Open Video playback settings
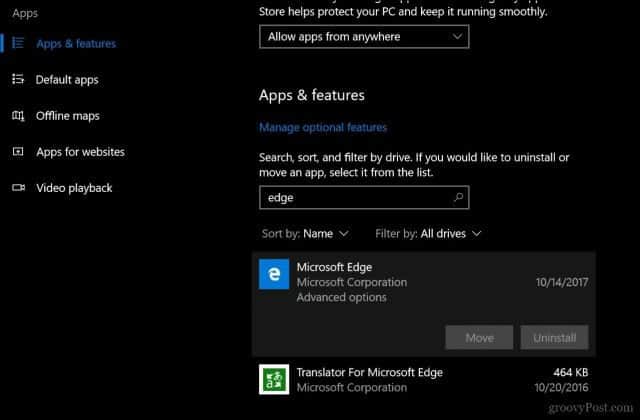 [74, 188]
